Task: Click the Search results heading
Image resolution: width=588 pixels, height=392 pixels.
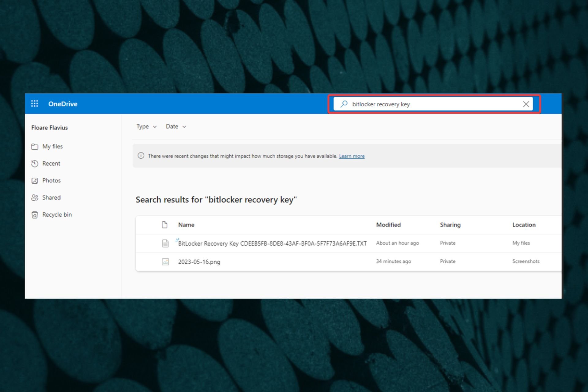Action: [216, 200]
